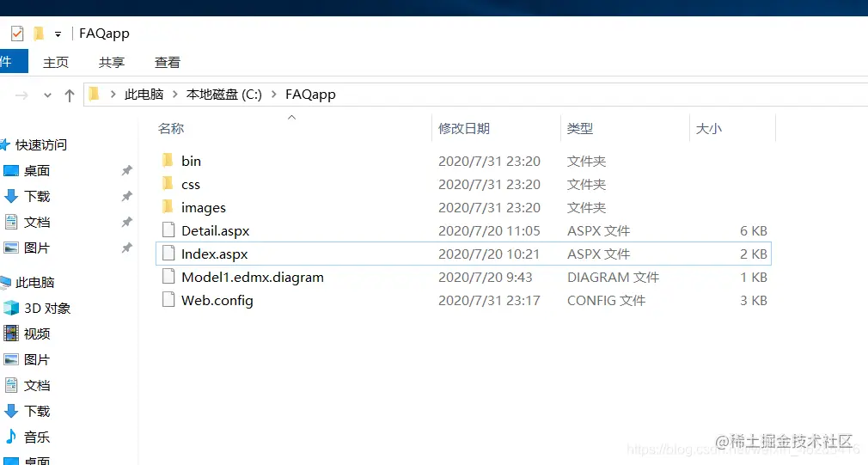868x465 pixels.
Task: Click the pin icon beside pinned 文档
Action: [127, 222]
